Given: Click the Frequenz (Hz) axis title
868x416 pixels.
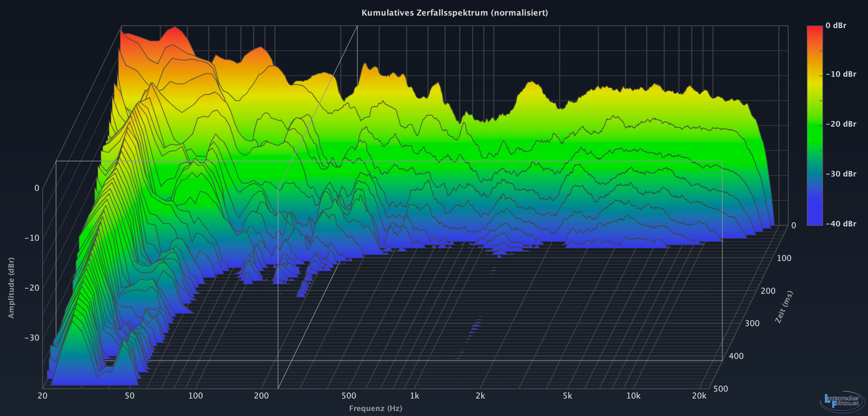Looking at the screenshot, I should coord(375,408).
